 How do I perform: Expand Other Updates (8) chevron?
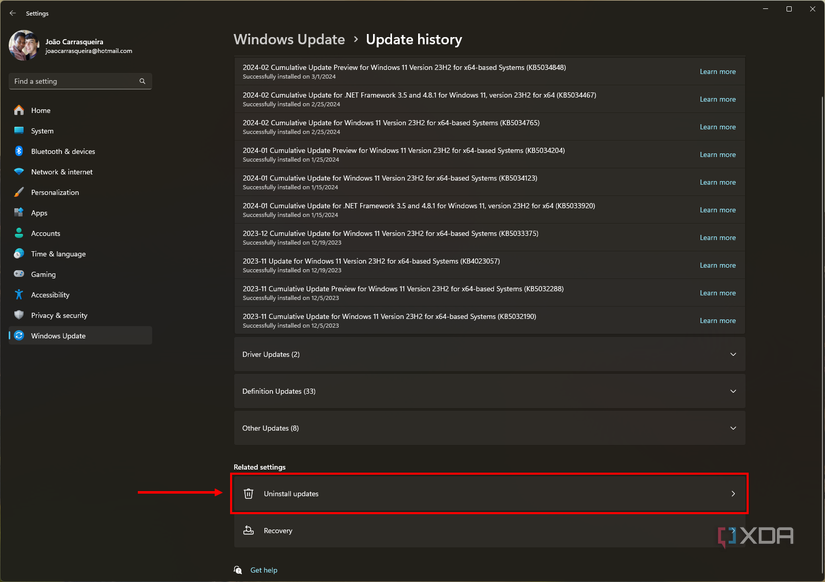(732, 428)
